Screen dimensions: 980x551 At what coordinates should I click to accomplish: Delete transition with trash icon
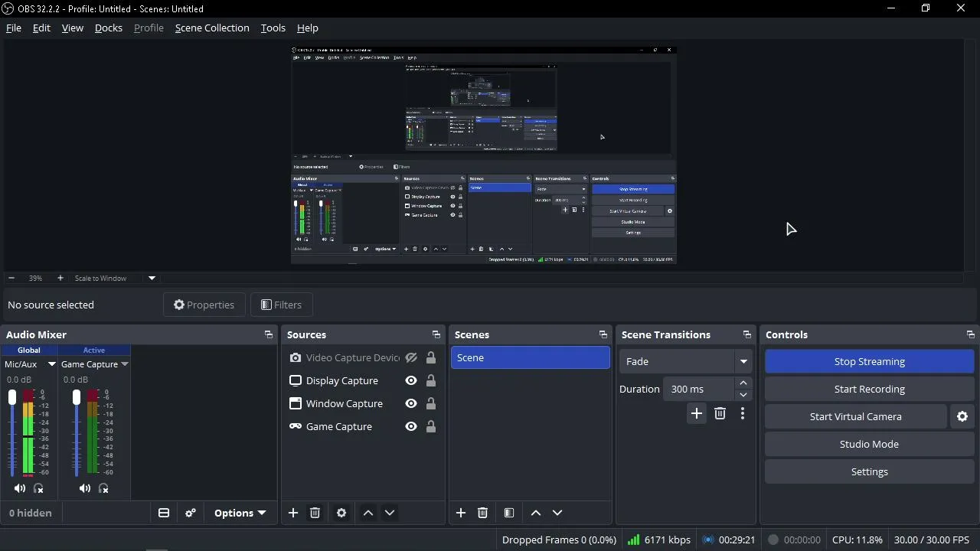pyautogui.click(x=720, y=413)
